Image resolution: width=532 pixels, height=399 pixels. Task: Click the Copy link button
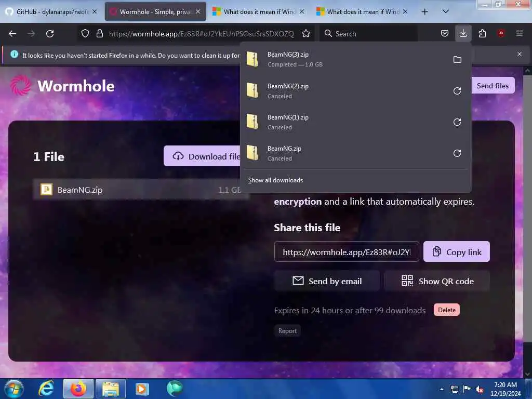tap(457, 252)
